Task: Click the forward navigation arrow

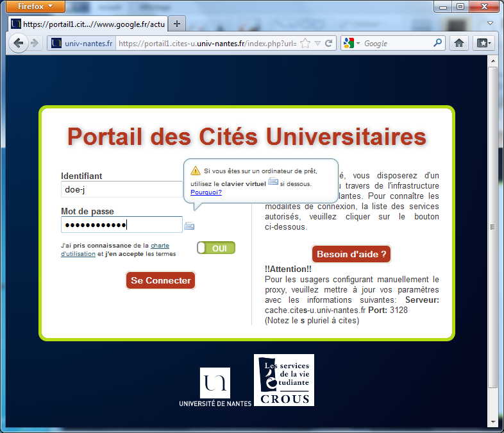Action: coord(35,44)
